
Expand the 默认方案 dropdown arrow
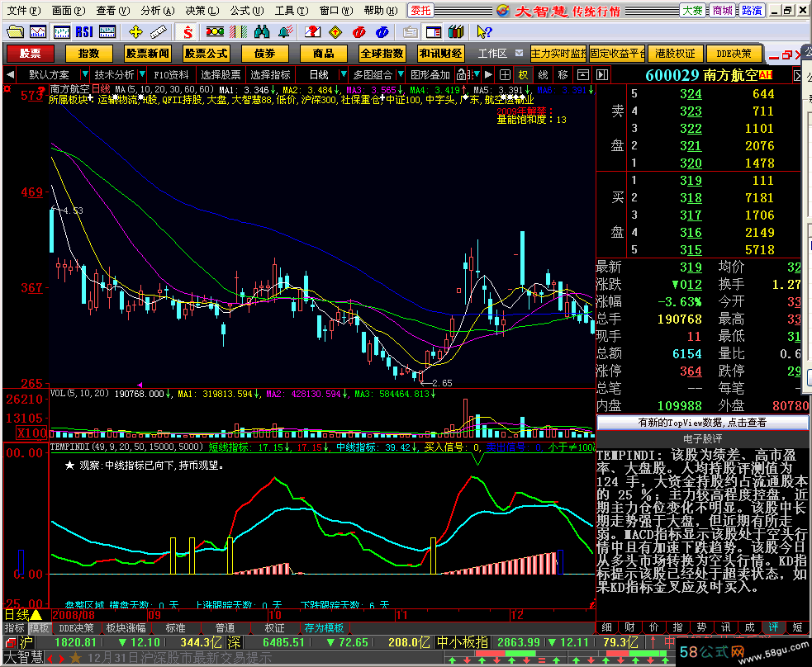[85, 75]
